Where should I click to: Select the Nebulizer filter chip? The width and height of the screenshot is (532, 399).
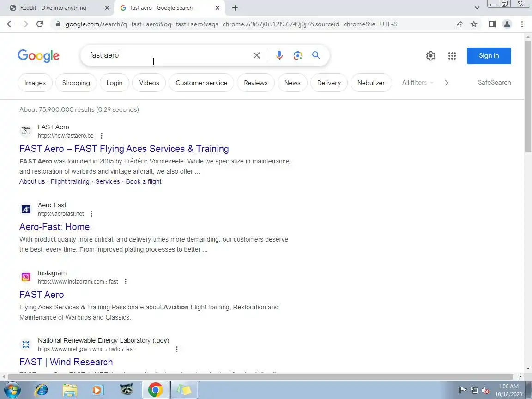(x=371, y=83)
